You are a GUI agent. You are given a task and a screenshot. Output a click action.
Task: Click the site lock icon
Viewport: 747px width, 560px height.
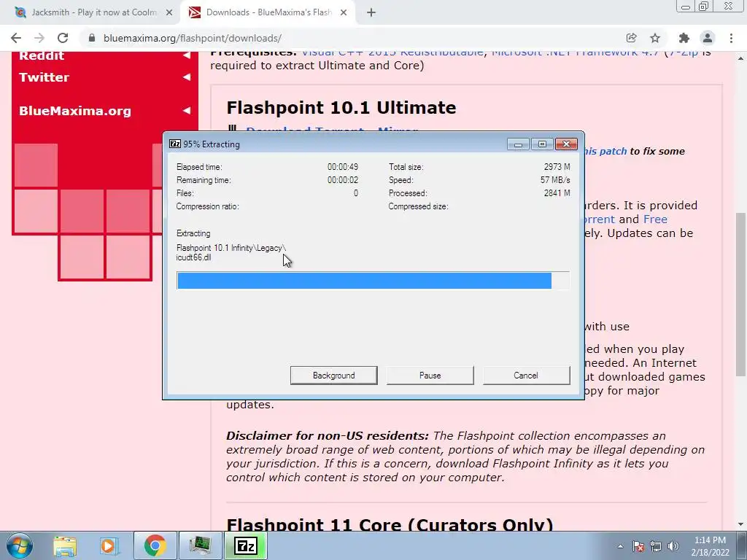[92, 38]
